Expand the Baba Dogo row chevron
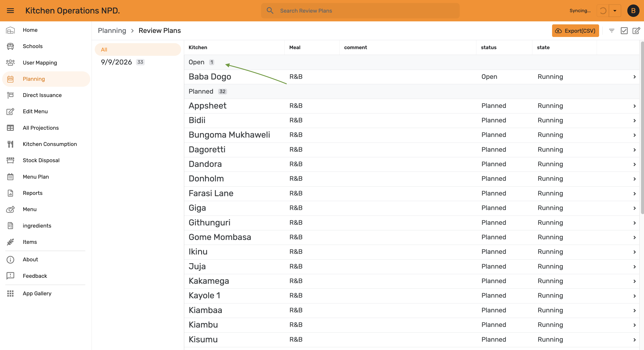This screenshot has width=644, height=350. 634,77
